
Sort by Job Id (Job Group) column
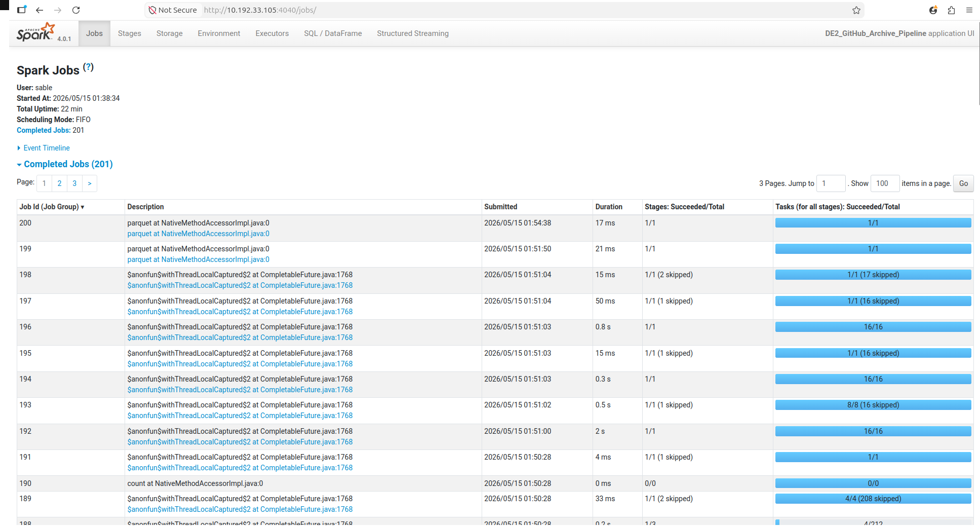click(x=52, y=207)
